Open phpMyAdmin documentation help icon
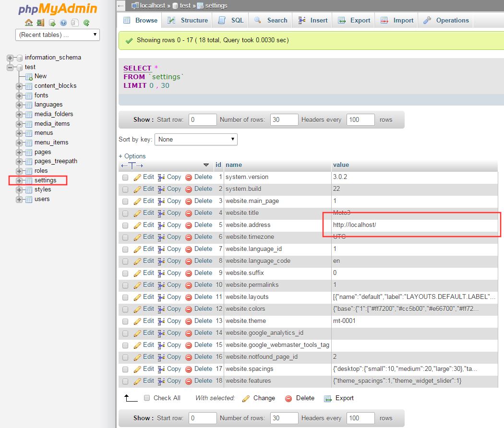The image size is (504, 428). click(x=63, y=23)
